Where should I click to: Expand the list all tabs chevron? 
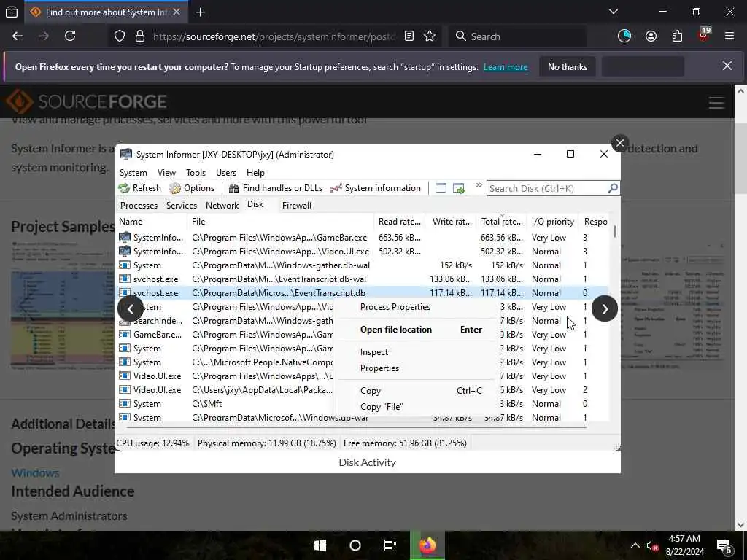(613, 12)
